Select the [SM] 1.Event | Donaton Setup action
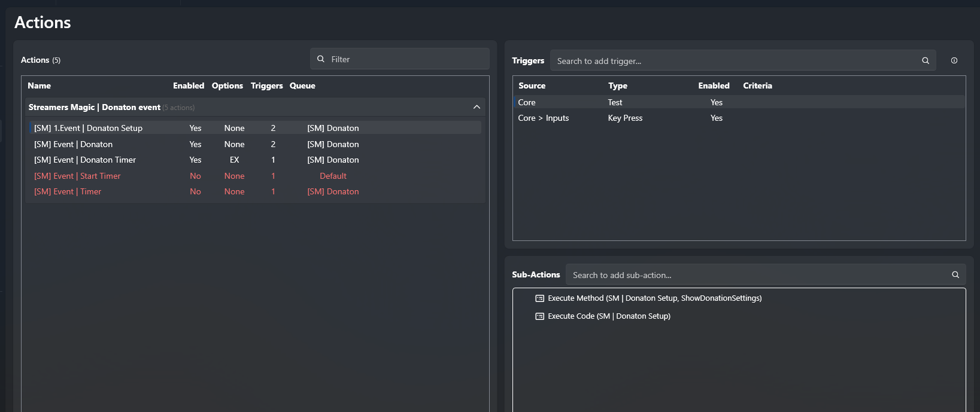Image resolution: width=980 pixels, height=412 pixels. click(89, 128)
